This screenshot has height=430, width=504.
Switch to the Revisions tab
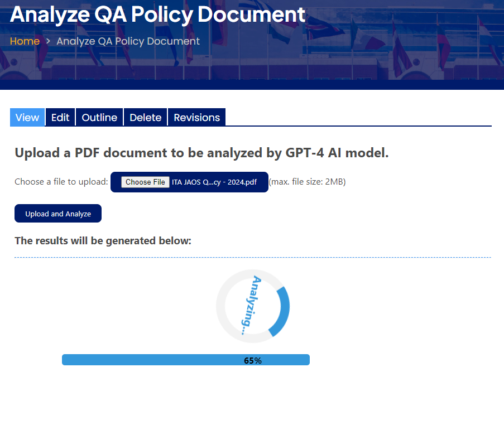[x=196, y=117]
